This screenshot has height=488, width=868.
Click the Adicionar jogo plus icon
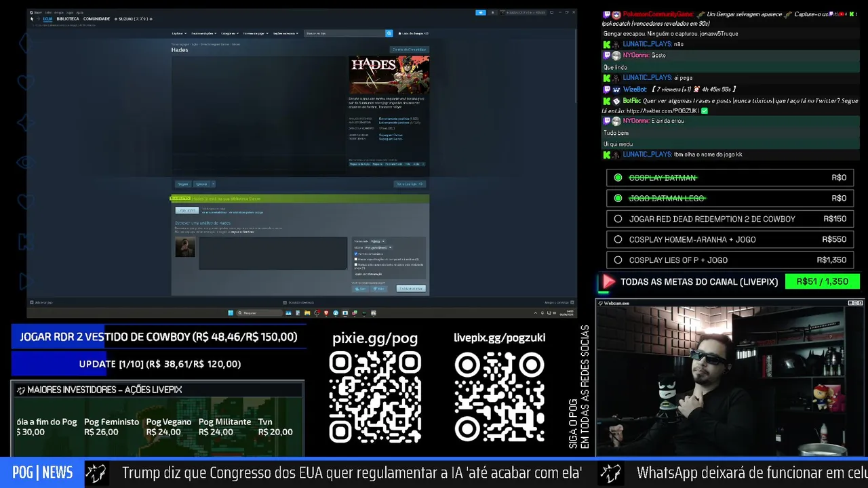click(x=32, y=302)
